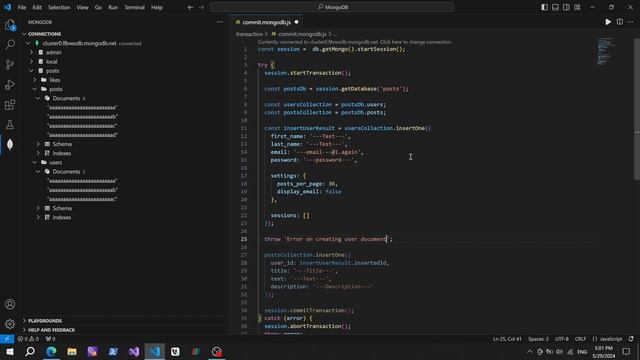Toggle the secondary side bar layout icon
Screen dimensions: 640x360
click(x=566, y=7)
